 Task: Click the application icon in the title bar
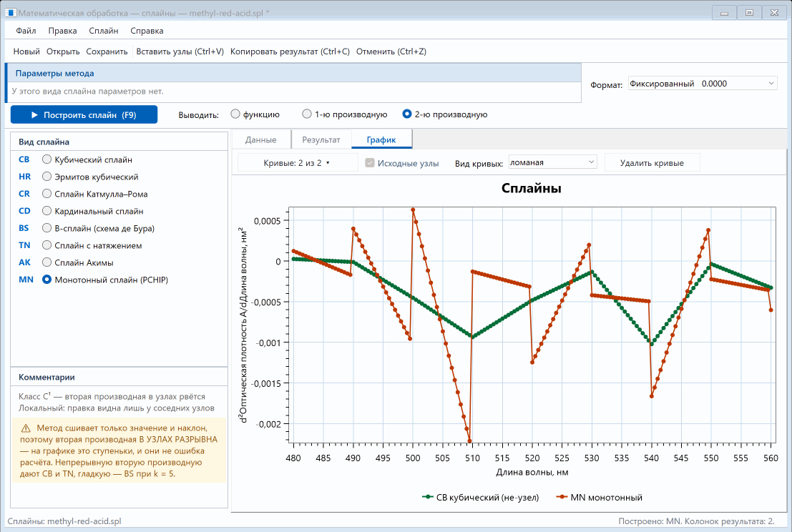click(x=10, y=13)
